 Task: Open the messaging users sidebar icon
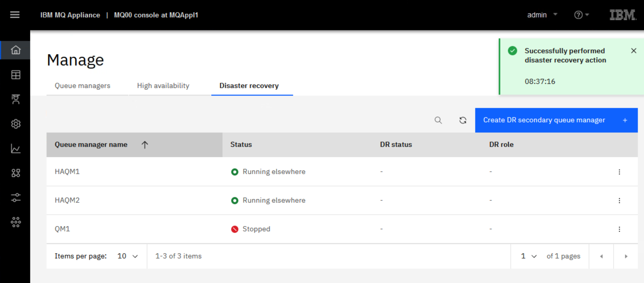point(16,99)
